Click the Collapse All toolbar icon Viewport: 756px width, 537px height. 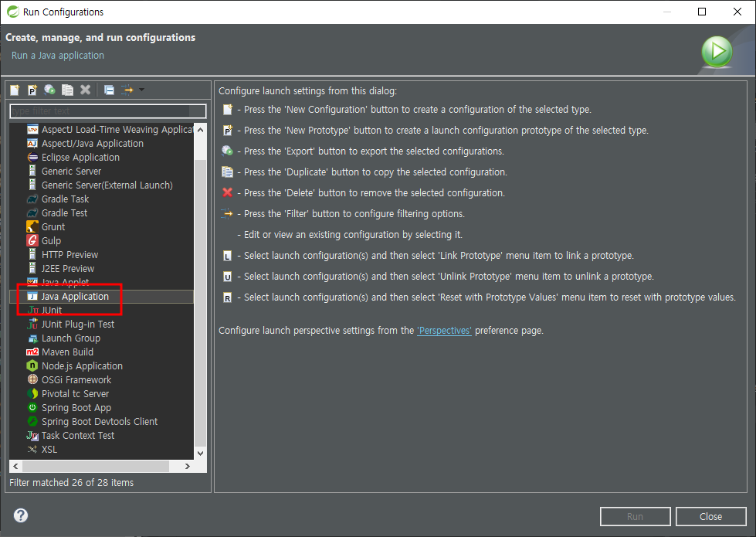tap(110, 90)
